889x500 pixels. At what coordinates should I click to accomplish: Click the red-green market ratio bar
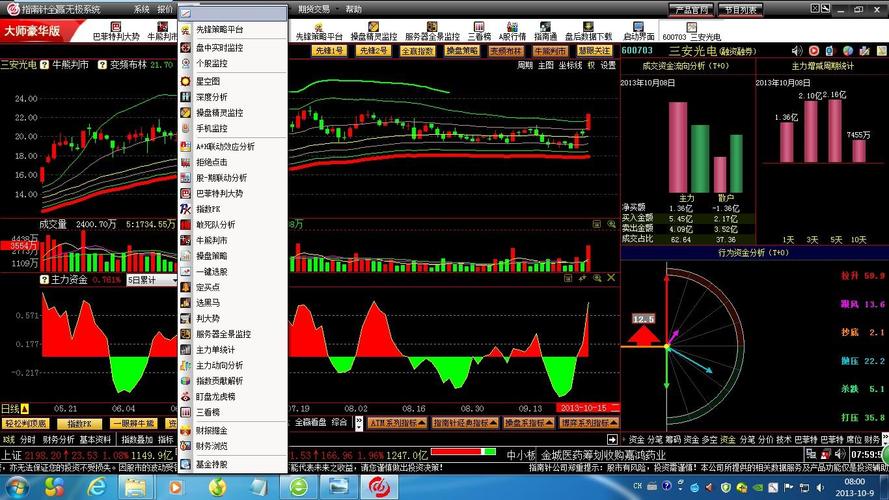(x=463, y=452)
